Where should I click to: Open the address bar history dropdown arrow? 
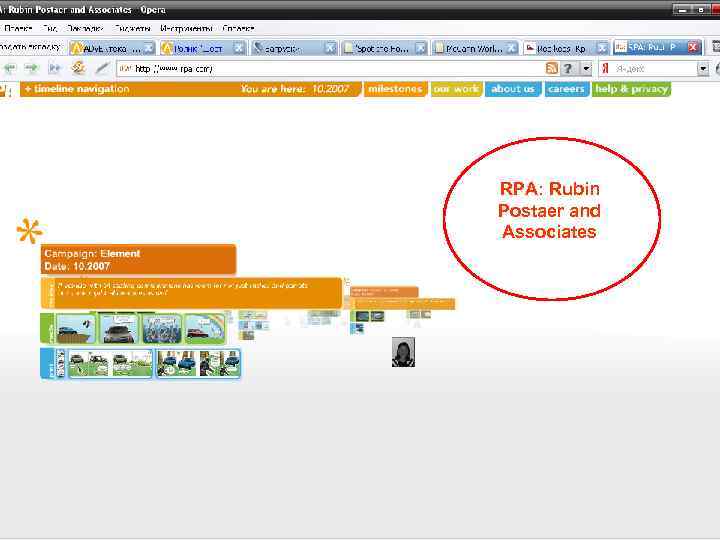pos(586,68)
